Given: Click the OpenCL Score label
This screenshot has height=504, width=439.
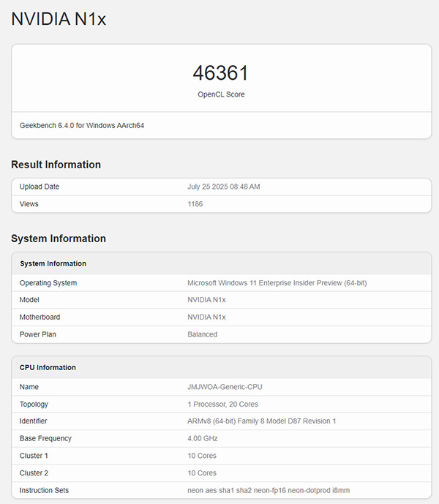Looking at the screenshot, I should 221,94.
